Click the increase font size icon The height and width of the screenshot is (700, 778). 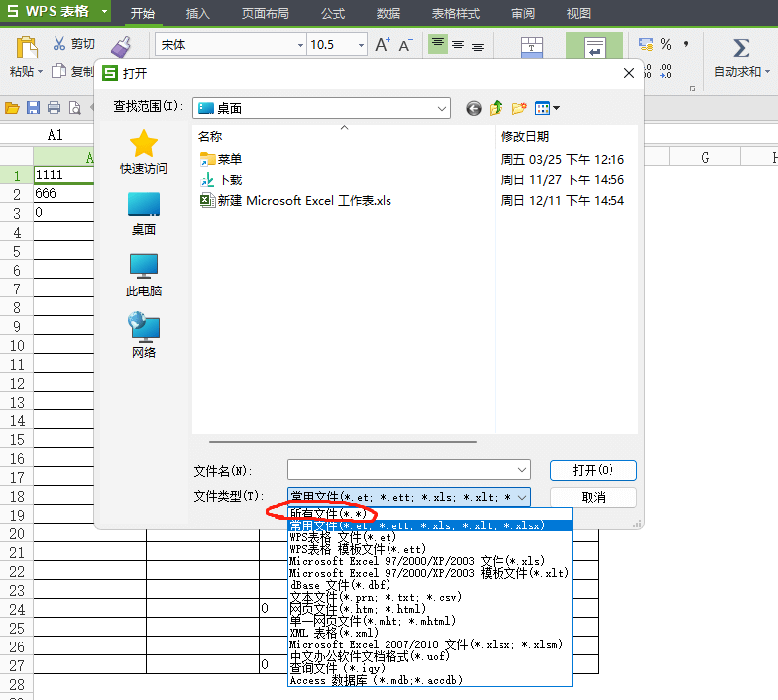(x=383, y=45)
